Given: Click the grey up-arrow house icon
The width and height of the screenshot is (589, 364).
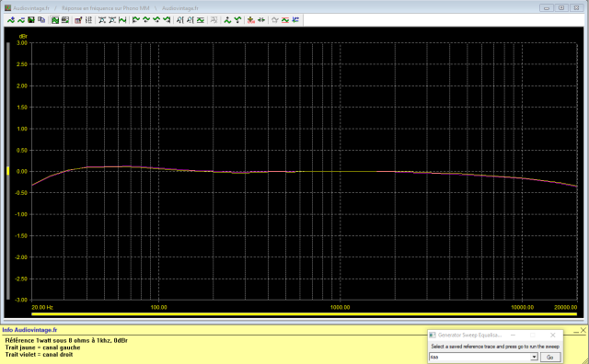Looking at the screenshot, I should point(274,20).
